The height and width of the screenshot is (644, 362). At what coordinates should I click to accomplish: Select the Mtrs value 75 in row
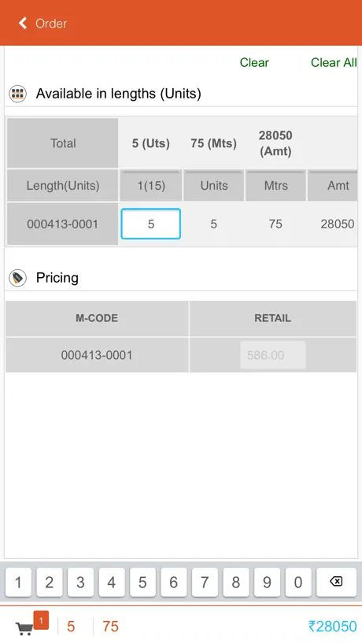tap(275, 224)
